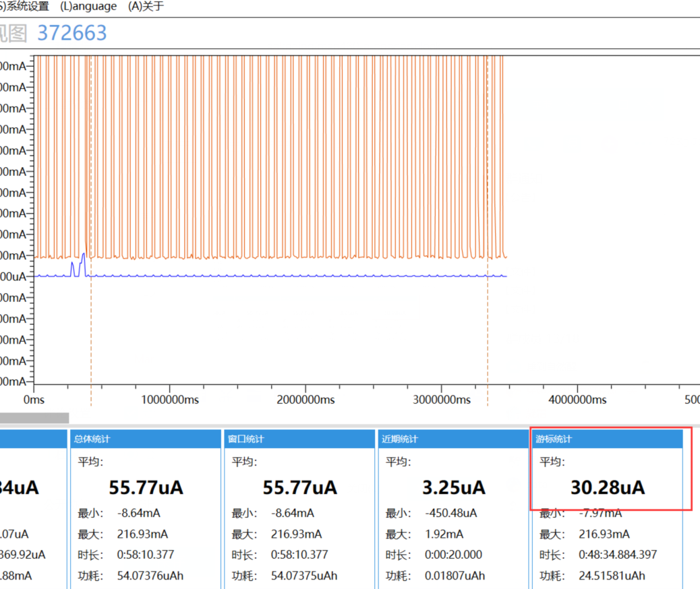Open the (A)关于 menu
Image resolution: width=700 pixels, height=589 pixels.
pos(146,6)
